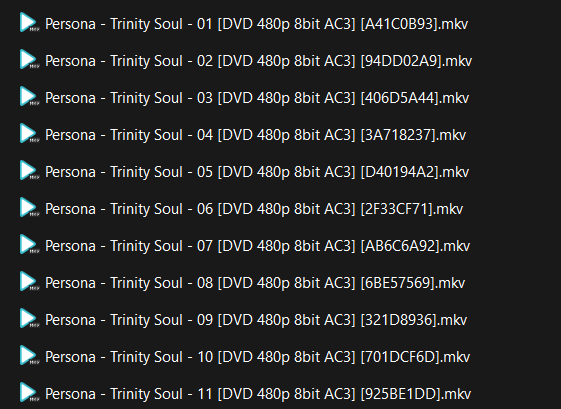Select the file name containing 6BE57569
The image size is (561, 409).
(255, 283)
